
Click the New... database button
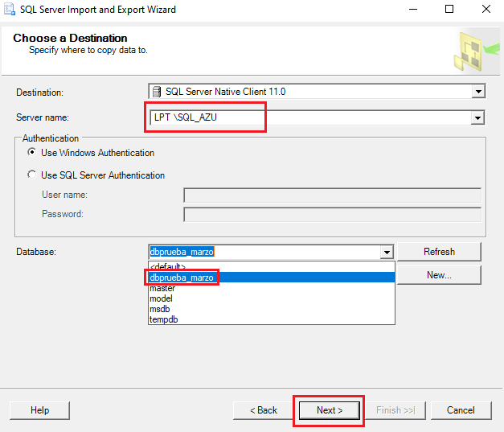pos(439,275)
